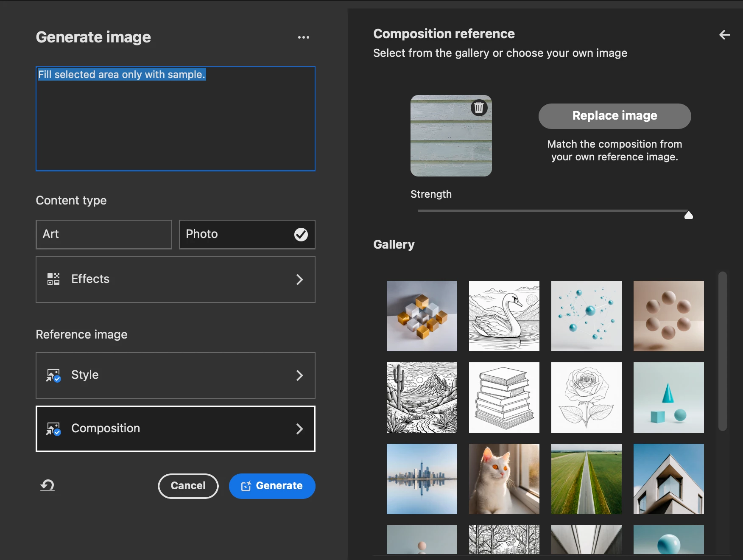Click the Reference image label

point(81,335)
